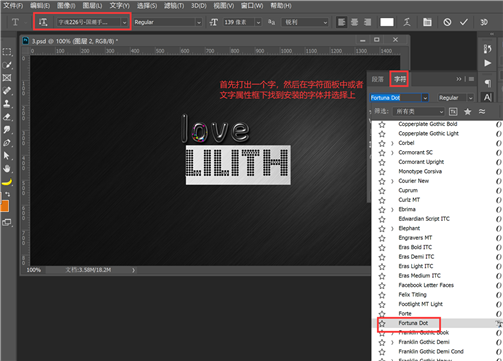503x361 pixels.
Task: Open the orange foreground color swatch
Action: coord(4,206)
